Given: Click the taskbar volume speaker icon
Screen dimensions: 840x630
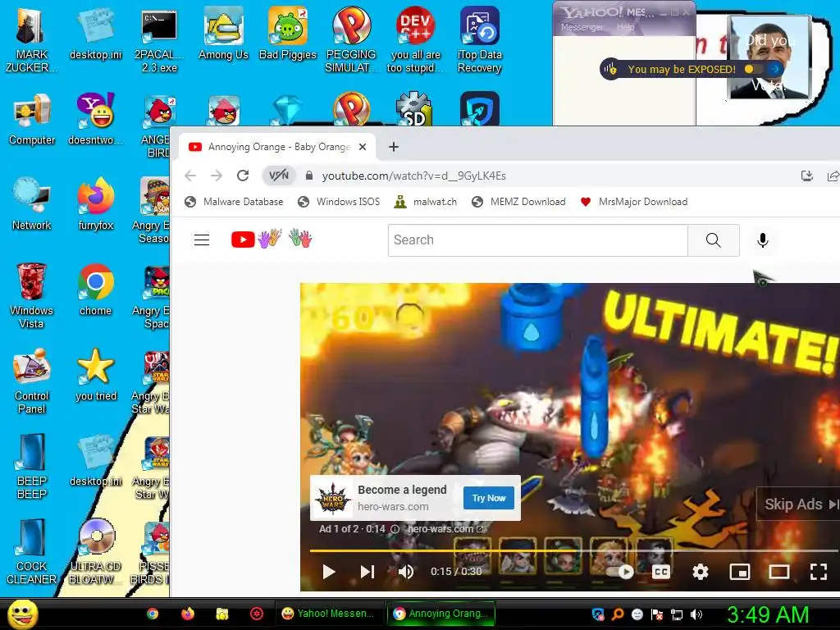Looking at the screenshot, I should click(x=696, y=614).
